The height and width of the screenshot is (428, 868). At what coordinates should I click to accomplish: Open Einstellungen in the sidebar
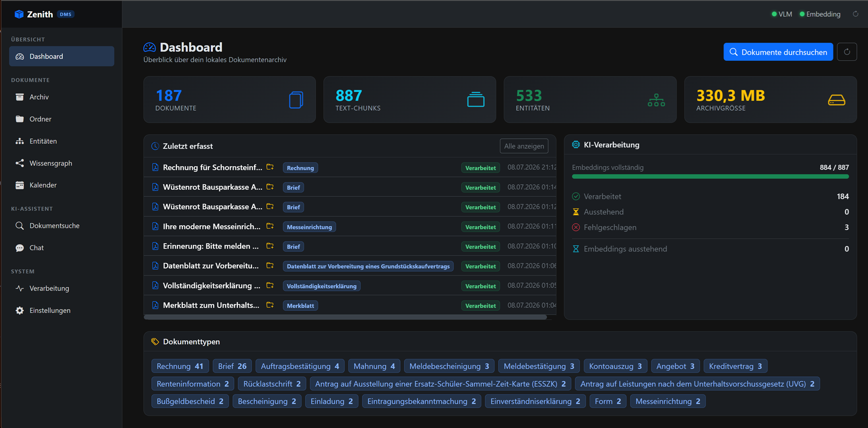click(62, 310)
